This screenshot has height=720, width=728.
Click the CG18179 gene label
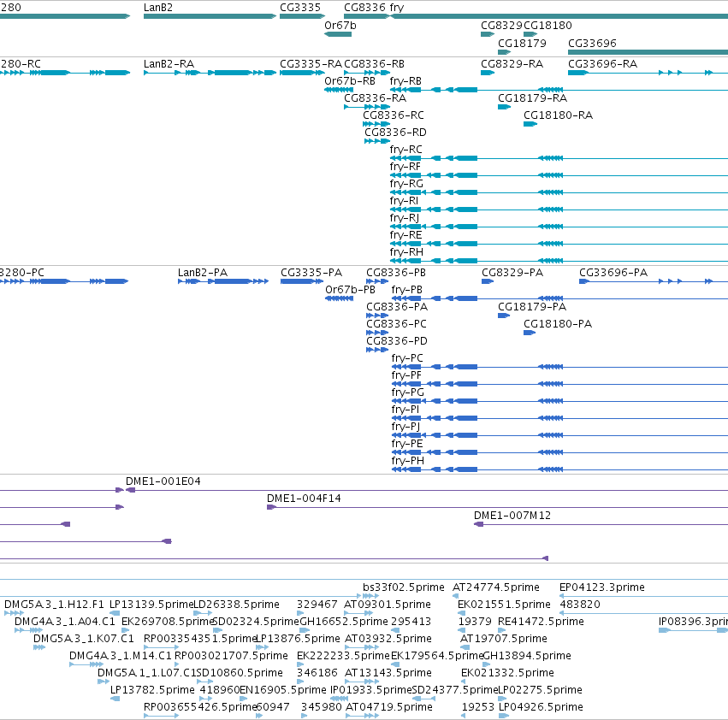coord(522,43)
